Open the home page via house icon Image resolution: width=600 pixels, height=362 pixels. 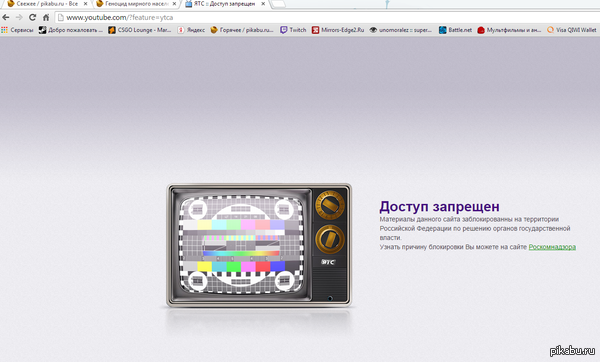[46, 17]
